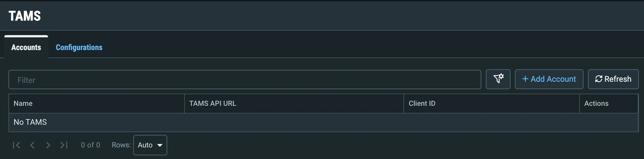This screenshot has height=159, width=644.
Task: Jump to the last page of accounts
Action: coord(64,145)
